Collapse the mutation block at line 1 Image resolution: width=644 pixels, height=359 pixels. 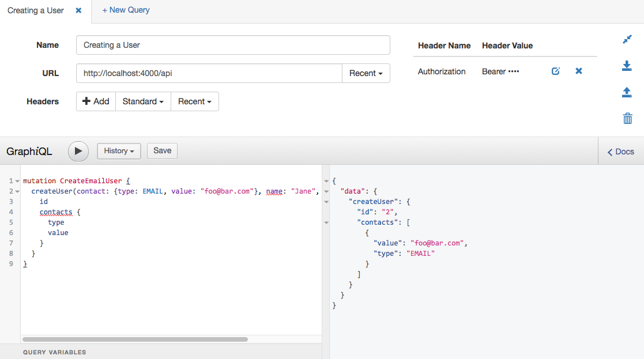tap(17, 181)
